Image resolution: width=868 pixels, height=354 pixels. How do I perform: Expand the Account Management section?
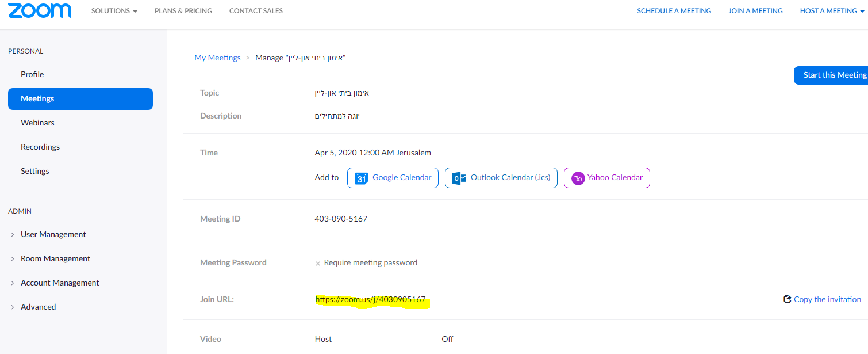tap(60, 283)
